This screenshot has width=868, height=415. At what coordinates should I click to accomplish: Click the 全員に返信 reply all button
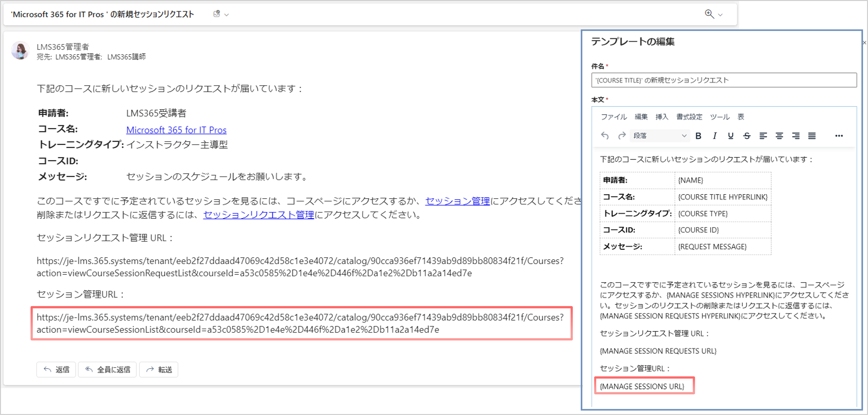tap(107, 370)
